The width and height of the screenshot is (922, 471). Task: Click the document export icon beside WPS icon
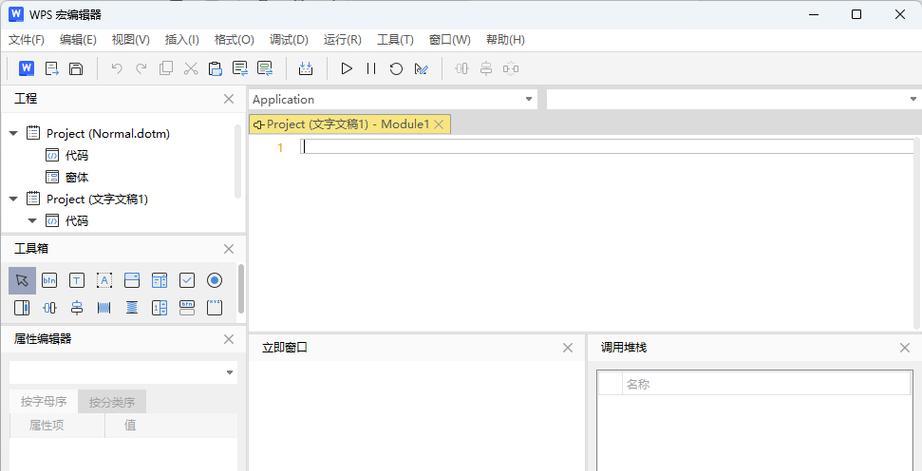(x=52, y=69)
